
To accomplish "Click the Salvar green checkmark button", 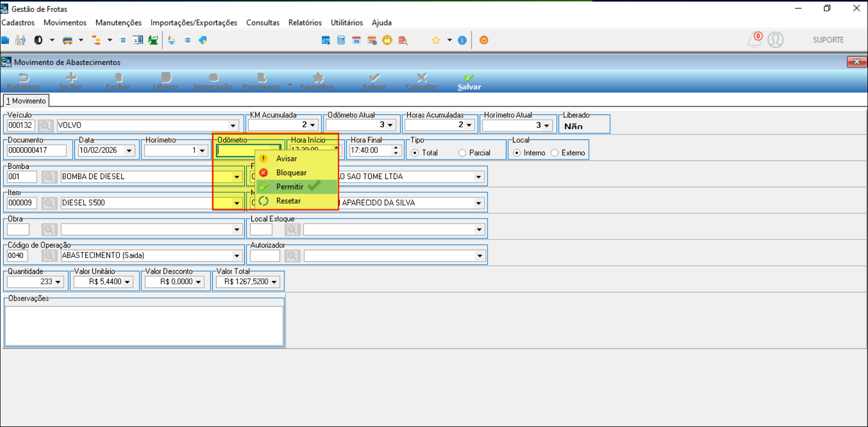I will [469, 81].
